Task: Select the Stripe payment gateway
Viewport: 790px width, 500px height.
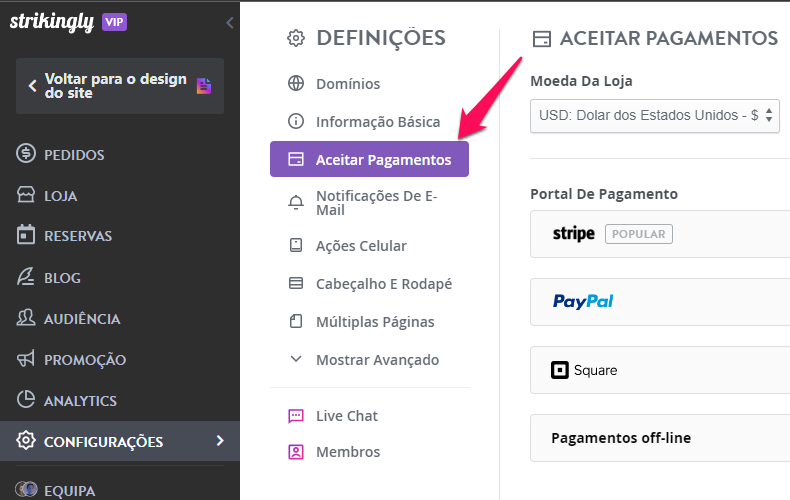Action: [660, 234]
